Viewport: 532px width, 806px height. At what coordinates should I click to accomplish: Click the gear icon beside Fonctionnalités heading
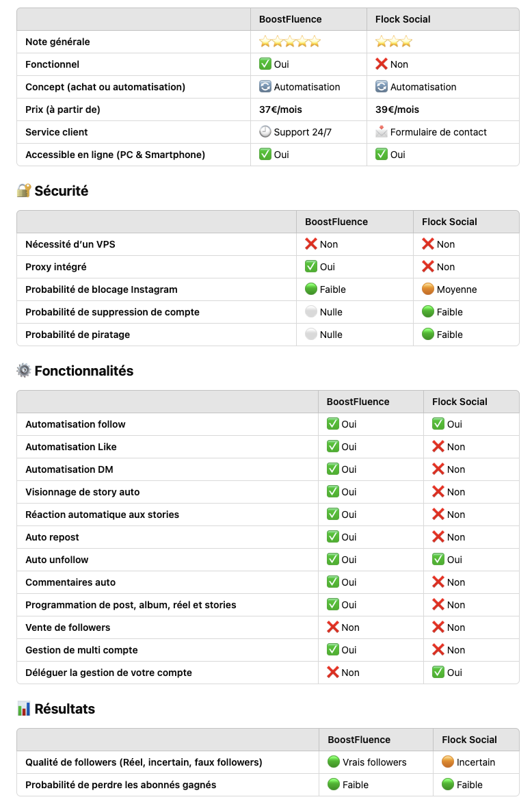24,371
